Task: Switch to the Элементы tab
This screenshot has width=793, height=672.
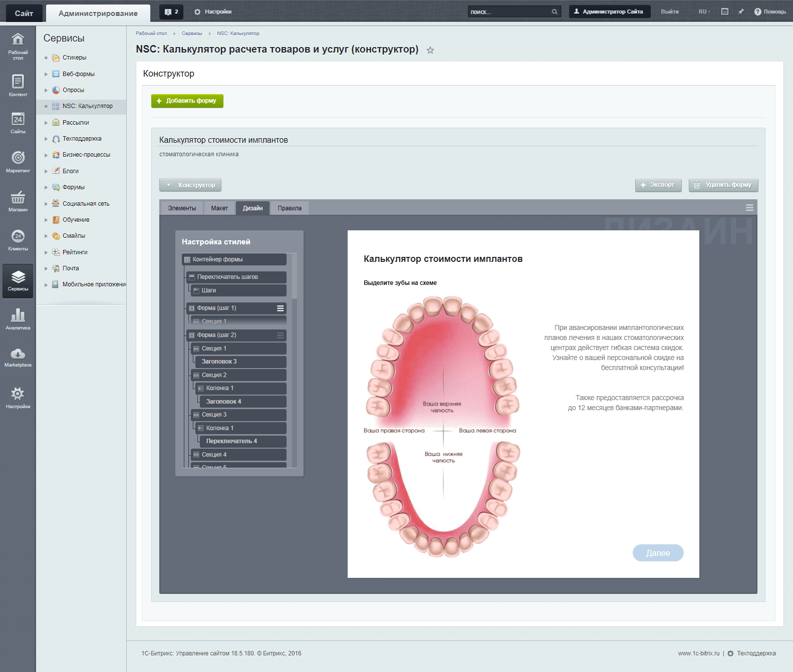Action: (182, 208)
